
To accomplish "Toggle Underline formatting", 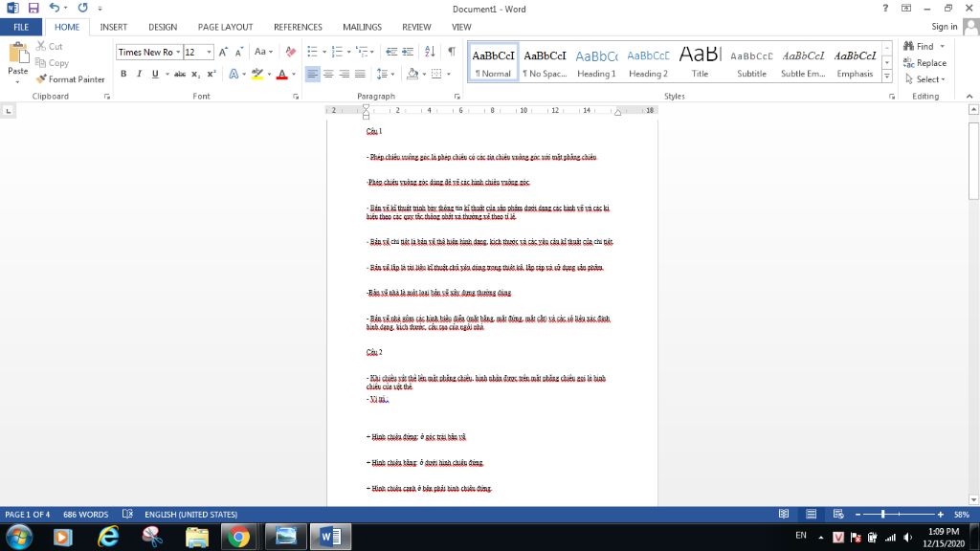I will pos(155,74).
